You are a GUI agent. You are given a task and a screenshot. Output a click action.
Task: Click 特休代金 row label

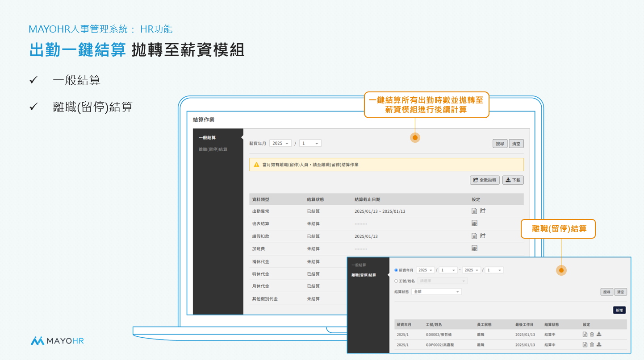pyautogui.click(x=261, y=274)
